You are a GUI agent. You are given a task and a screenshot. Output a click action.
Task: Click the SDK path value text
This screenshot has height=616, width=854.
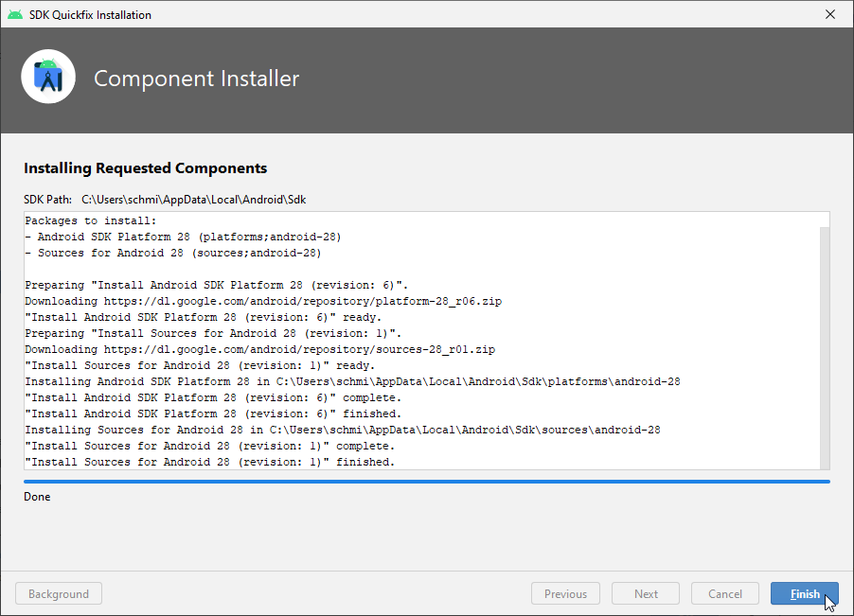[193, 200]
